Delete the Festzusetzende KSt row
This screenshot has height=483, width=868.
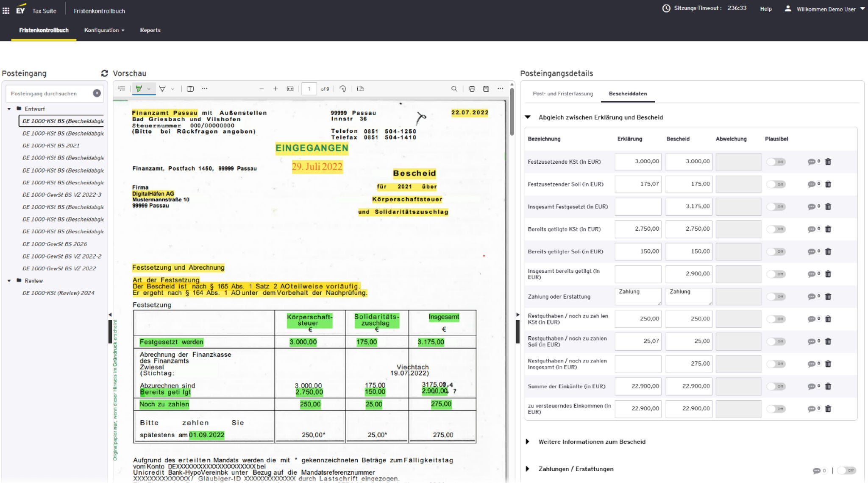coord(828,162)
